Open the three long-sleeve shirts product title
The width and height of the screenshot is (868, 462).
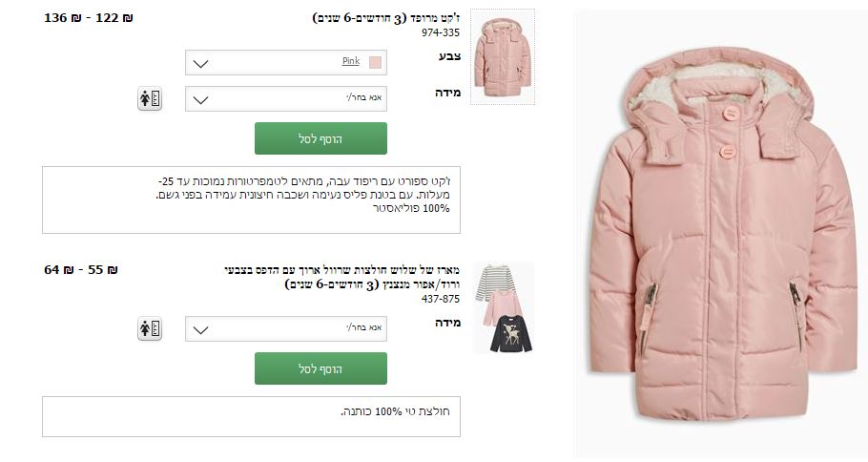point(342,277)
